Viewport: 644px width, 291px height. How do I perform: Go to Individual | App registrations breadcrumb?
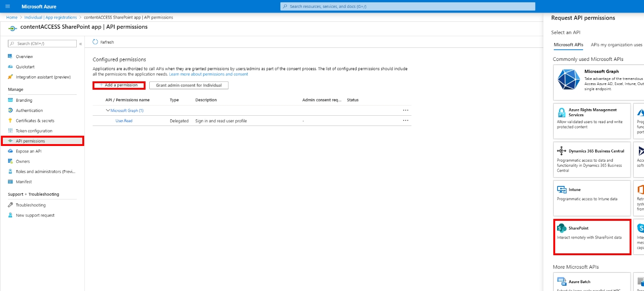[x=51, y=17]
